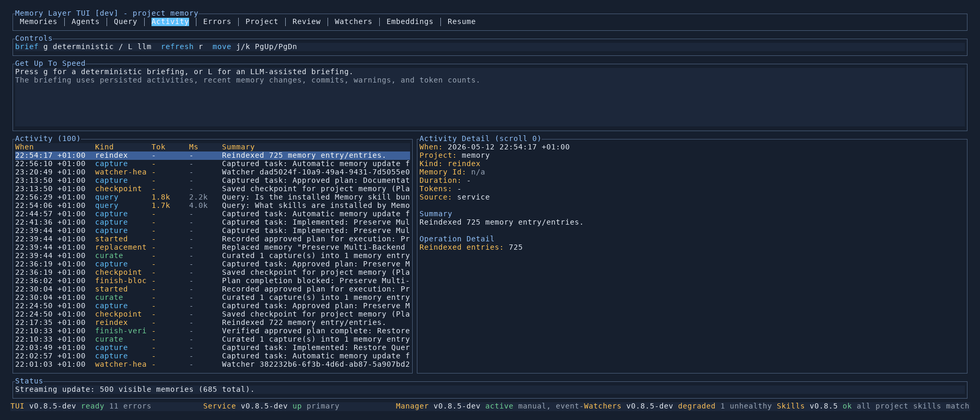This screenshot has height=420, width=980.
Task: Click the 'Reindexed entries: 725' line
Action: coord(471,248)
